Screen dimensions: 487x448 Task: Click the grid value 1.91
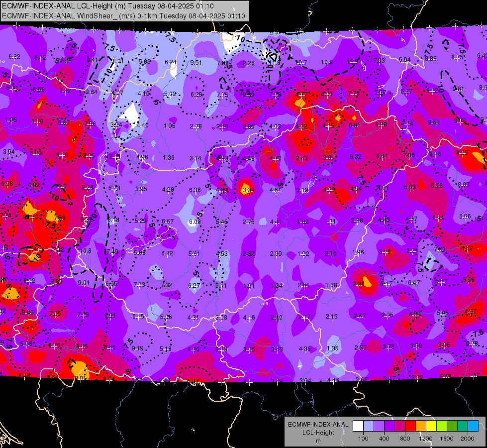tap(249, 285)
